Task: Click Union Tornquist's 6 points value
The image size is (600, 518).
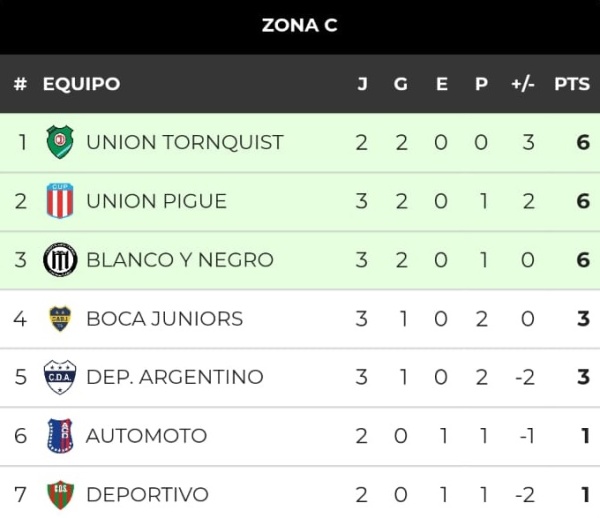Action: click(583, 142)
